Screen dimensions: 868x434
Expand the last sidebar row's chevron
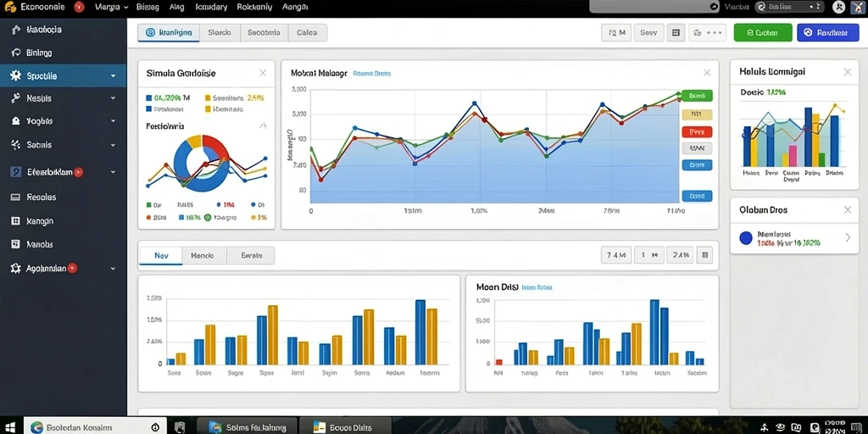coord(113,268)
